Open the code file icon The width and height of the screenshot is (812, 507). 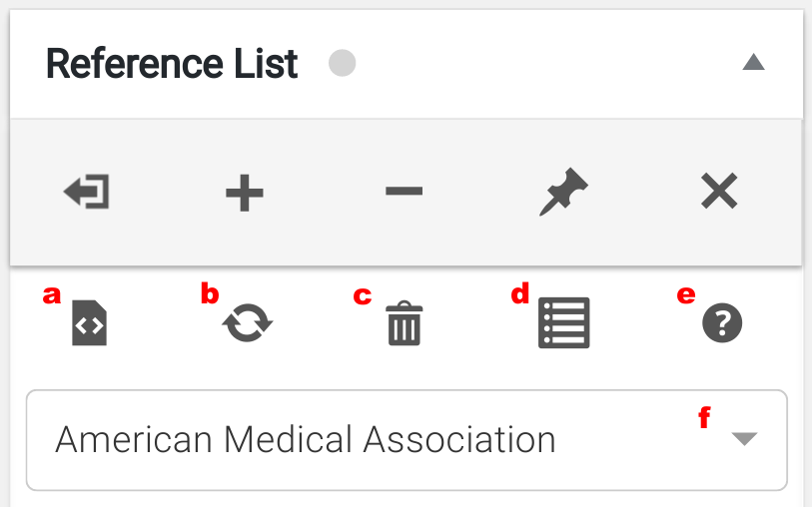(x=90, y=325)
